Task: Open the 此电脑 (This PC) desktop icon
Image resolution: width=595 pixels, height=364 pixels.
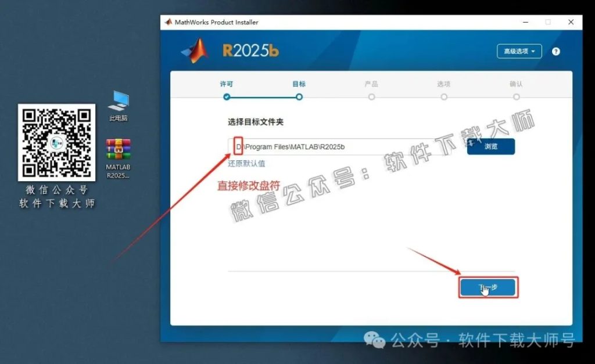Action: [118, 104]
